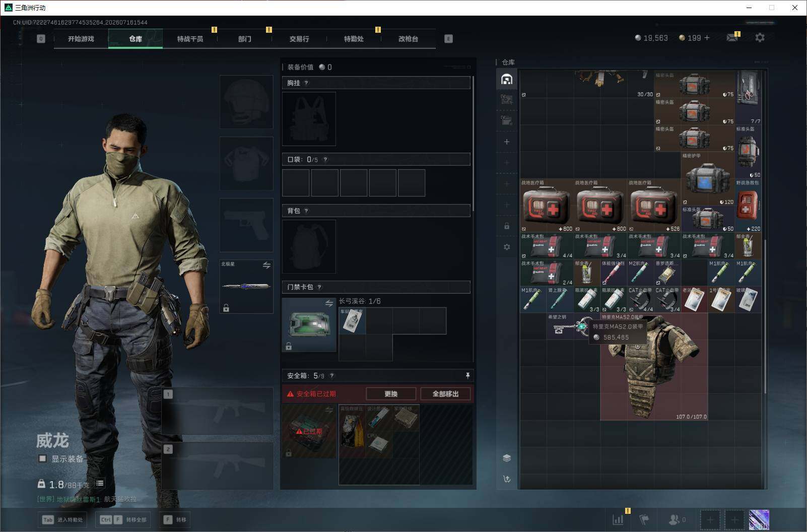The image size is (807, 532).
Task: Click the 全部移出 button
Action: (445, 393)
